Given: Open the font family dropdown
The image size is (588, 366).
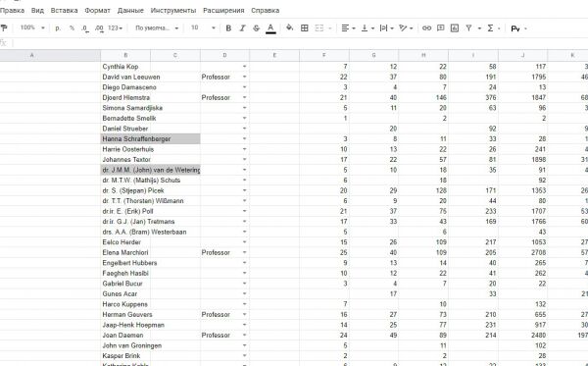Looking at the screenshot, I should 157,28.
